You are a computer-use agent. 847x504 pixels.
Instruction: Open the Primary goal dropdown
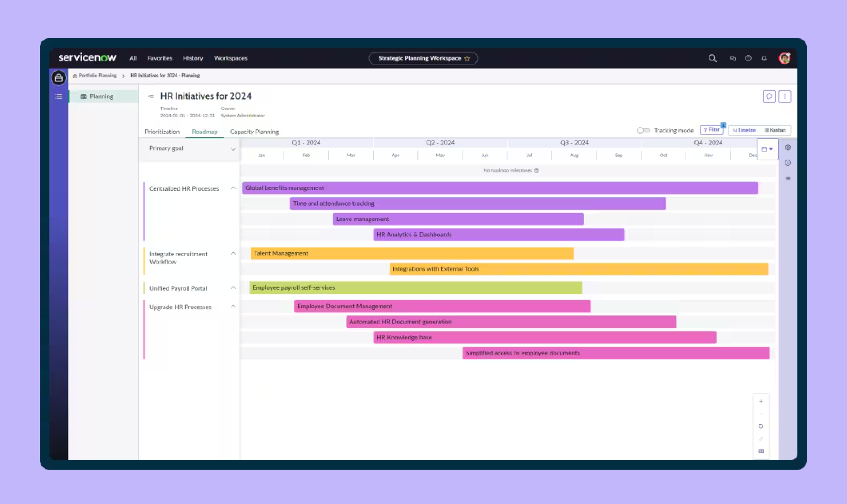(191, 148)
